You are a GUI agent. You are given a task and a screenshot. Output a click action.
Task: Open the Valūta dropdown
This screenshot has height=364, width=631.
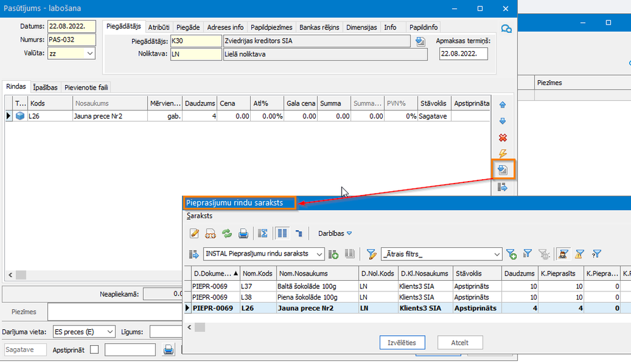(88, 54)
